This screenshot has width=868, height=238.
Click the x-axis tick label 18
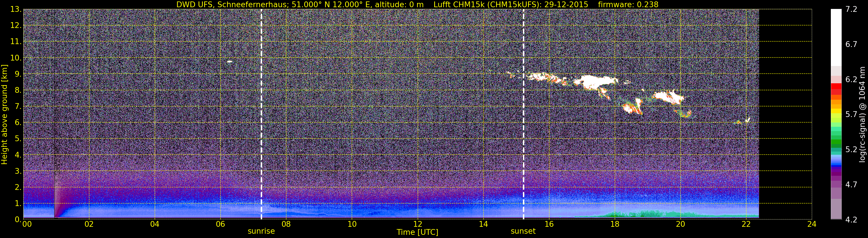(x=614, y=224)
